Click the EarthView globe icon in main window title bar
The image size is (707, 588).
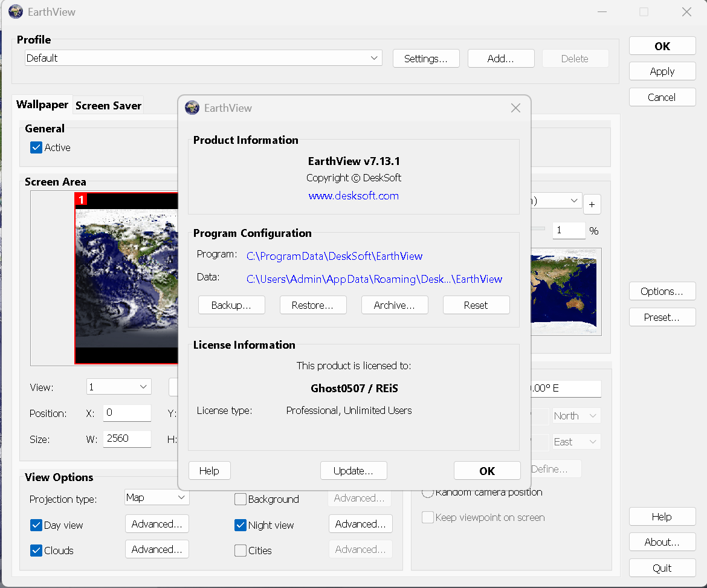pyautogui.click(x=16, y=11)
